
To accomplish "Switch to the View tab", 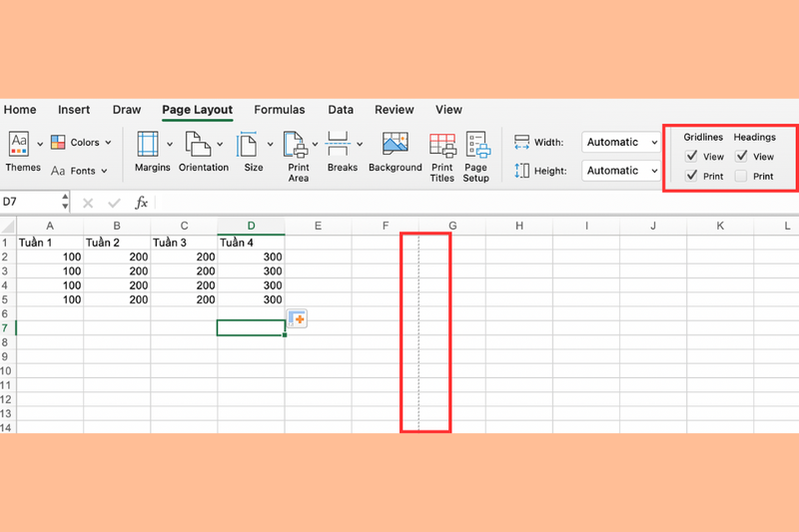I will pyautogui.click(x=448, y=110).
